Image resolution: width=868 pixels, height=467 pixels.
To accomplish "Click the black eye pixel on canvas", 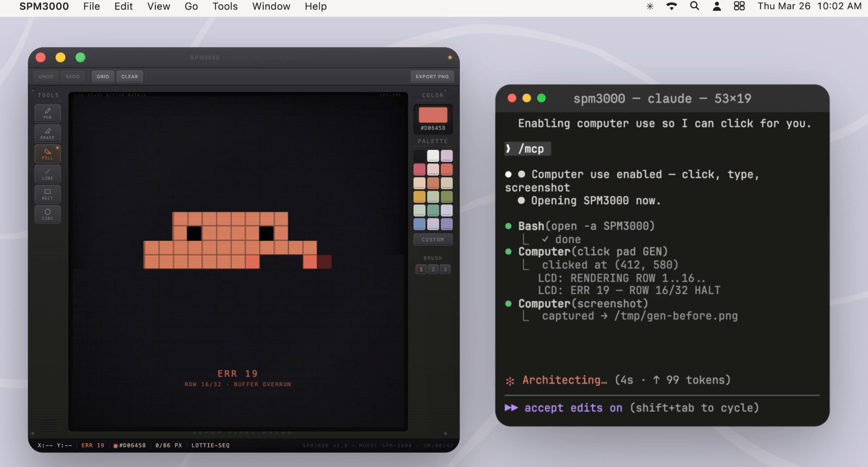I will pos(194,233).
